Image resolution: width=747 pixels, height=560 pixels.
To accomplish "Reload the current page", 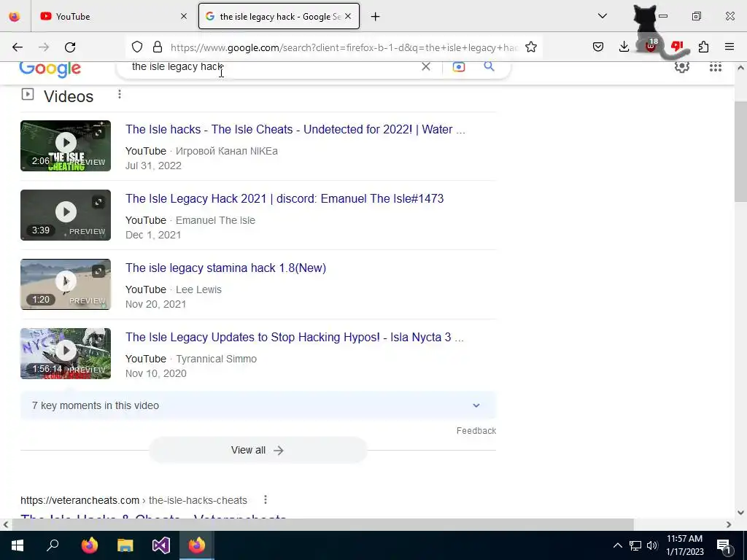I will point(70,47).
